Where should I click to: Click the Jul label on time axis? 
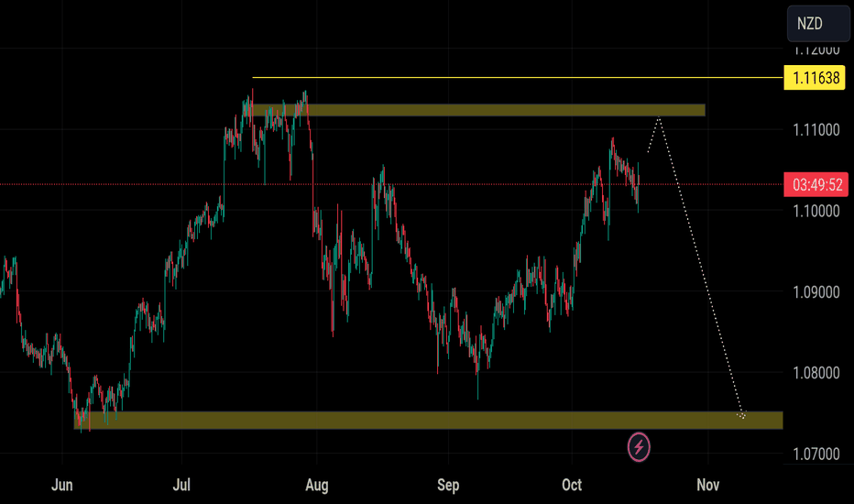coord(181,485)
